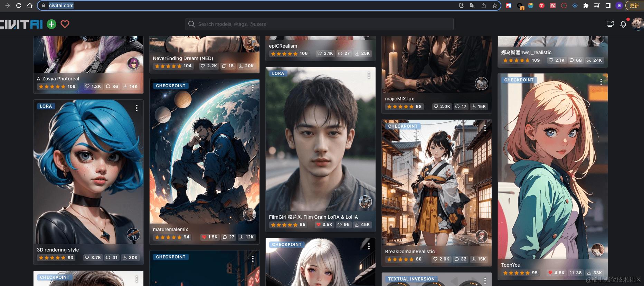Click creator avatar on BreakDomainRealistic card
This screenshot has width=644, height=286.
(x=481, y=236)
